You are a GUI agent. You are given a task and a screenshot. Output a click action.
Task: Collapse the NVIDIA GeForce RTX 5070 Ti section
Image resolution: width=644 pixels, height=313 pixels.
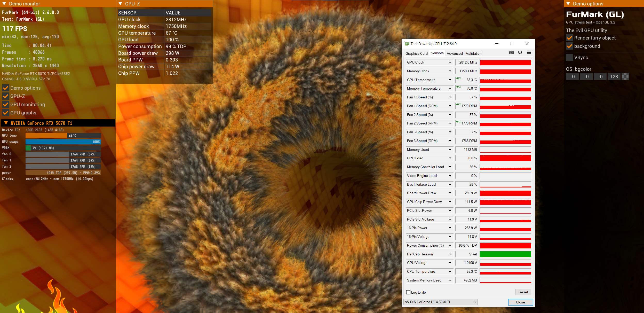pyautogui.click(x=6, y=123)
